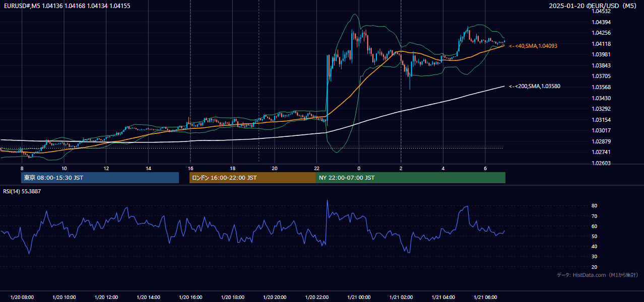Screen dimensions: 644x302
Task: Click RSI scale value 50
Action: tap(595, 236)
